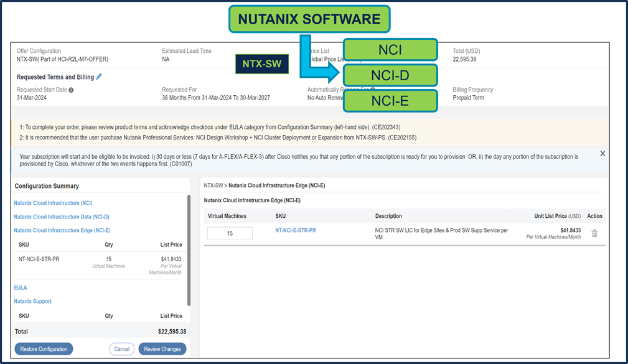The image size is (628, 364).
Task: Open Nutanix Cloud Infrastructure Data (NCI-D) link
Action: pyautogui.click(x=61, y=217)
